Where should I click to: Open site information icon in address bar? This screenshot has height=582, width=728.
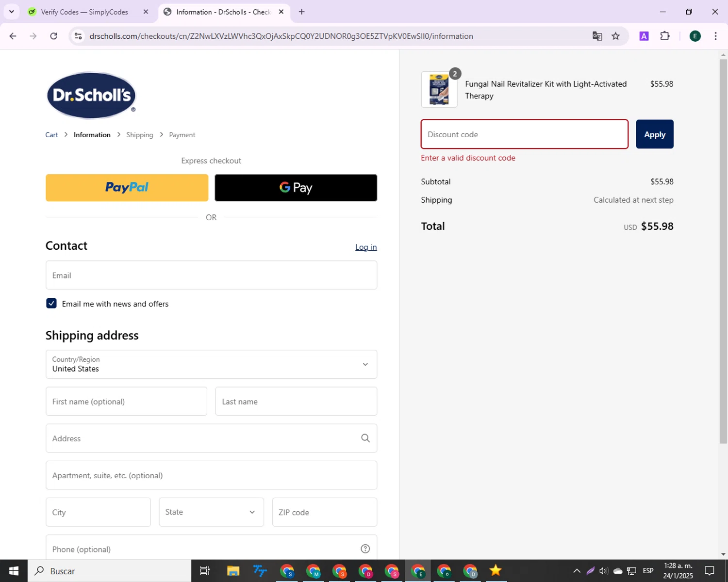click(x=78, y=36)
